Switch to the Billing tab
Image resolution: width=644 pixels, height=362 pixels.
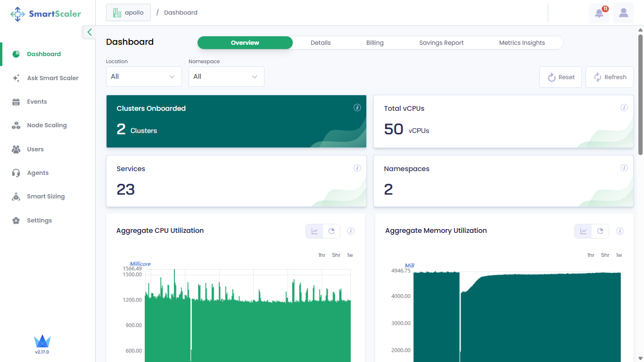375,43
